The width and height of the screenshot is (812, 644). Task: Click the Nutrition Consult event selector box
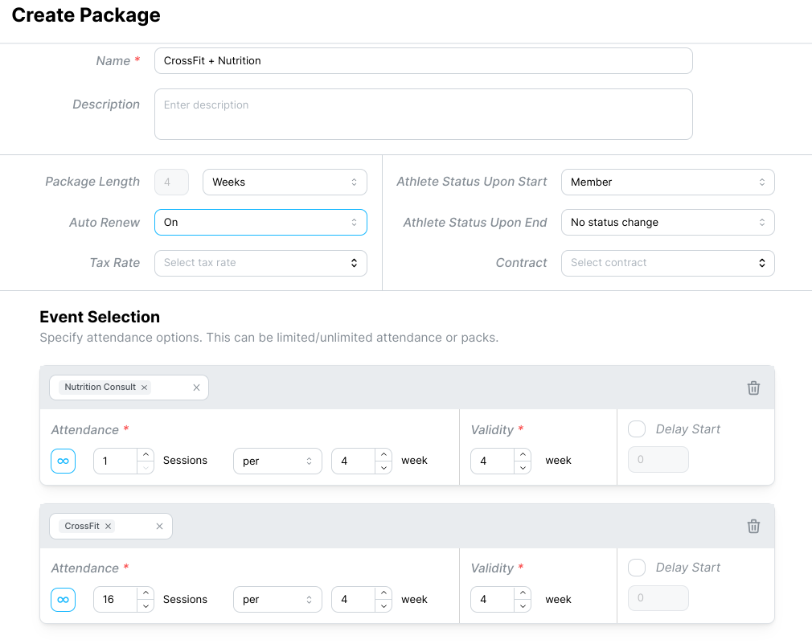point(129,388)
